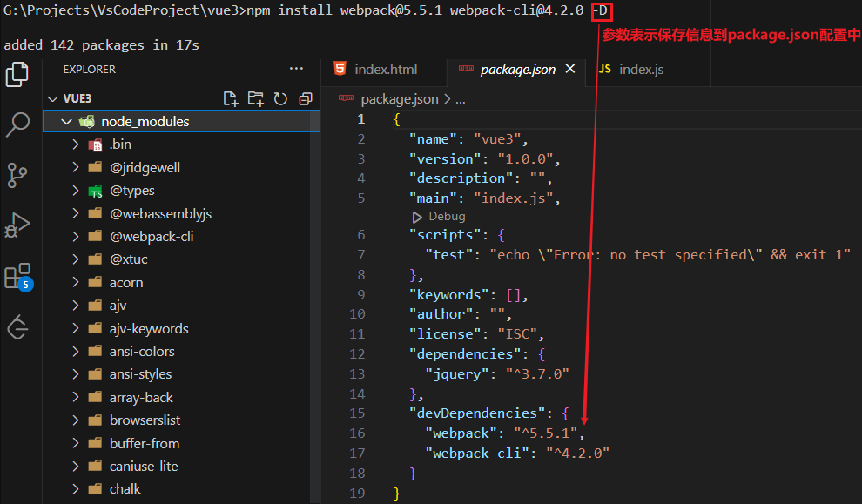The width and height of the screenshot is (862, 504).
Task: Collapse the node_modules folder chevron
Action: 66,122
